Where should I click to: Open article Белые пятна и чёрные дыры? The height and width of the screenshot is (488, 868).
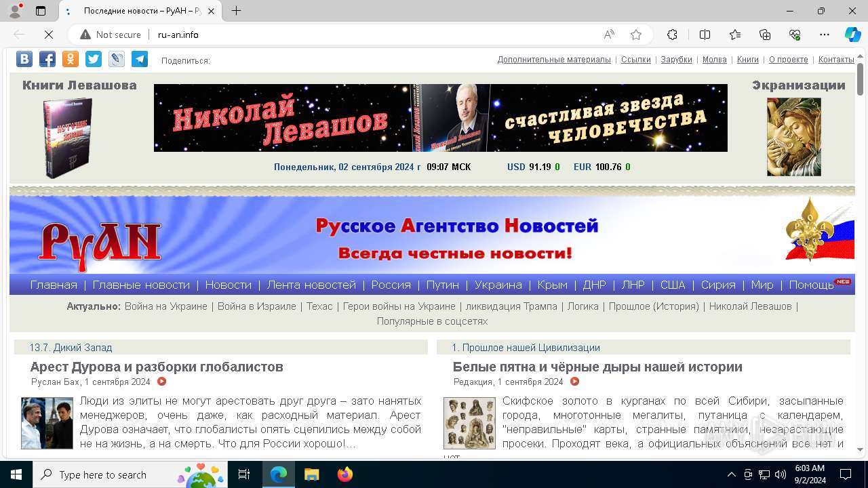(597, 367)
